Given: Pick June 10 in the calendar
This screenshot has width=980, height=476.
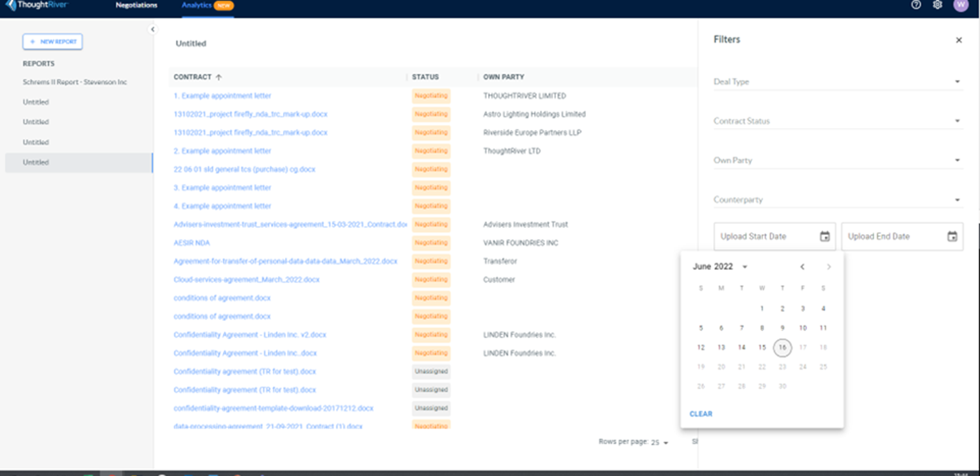Looking at the screenshot, I should click(x=803, y=328).
